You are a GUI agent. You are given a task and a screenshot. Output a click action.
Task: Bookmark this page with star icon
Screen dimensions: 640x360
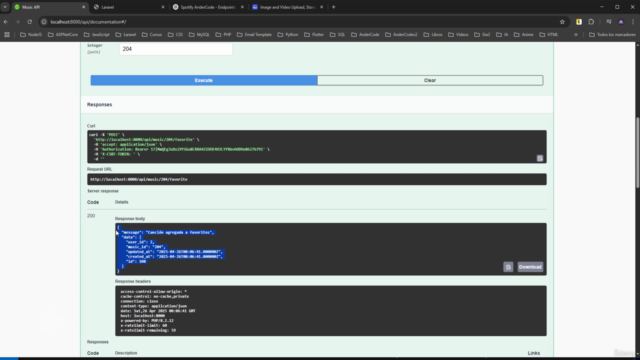pos(562,22)
